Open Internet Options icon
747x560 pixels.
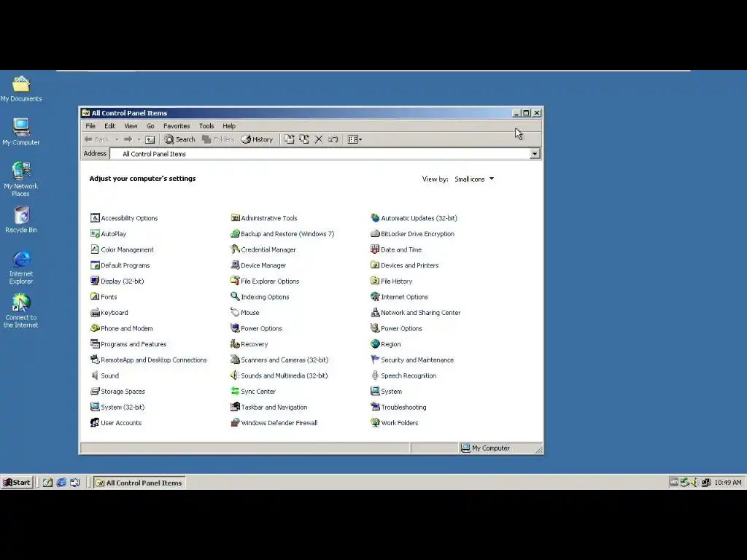pos(375,296)
